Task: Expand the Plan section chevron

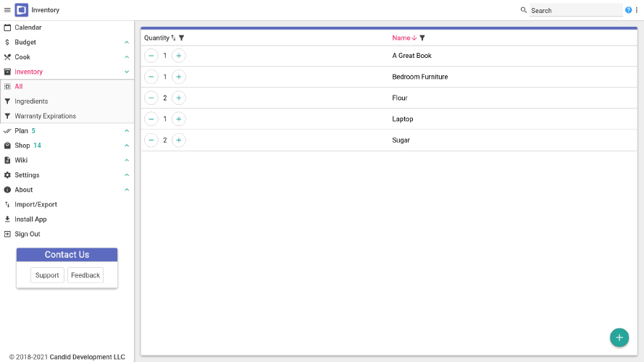Action: click(127, 131)
